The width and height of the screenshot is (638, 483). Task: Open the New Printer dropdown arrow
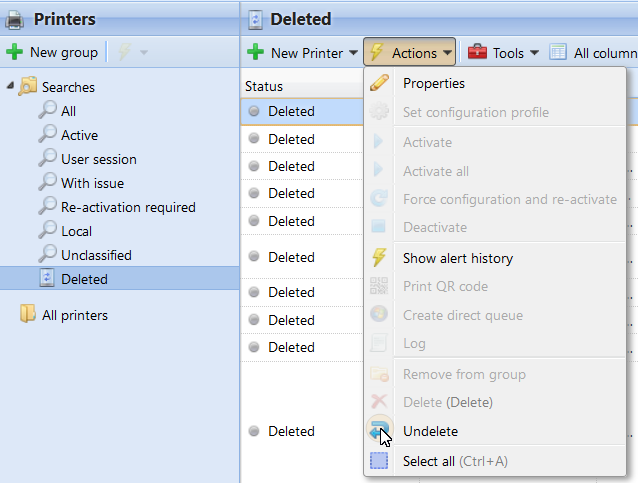(x=352, y=53)
